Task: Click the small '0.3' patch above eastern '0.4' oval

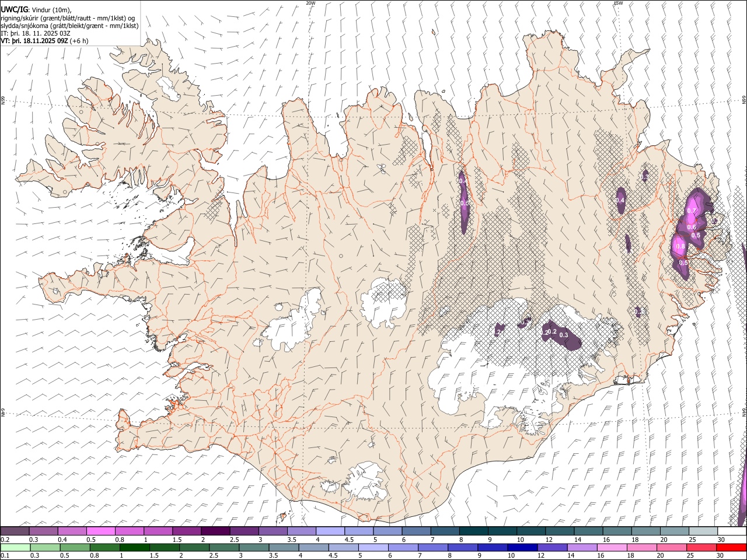Action: [x=644, y=176]
